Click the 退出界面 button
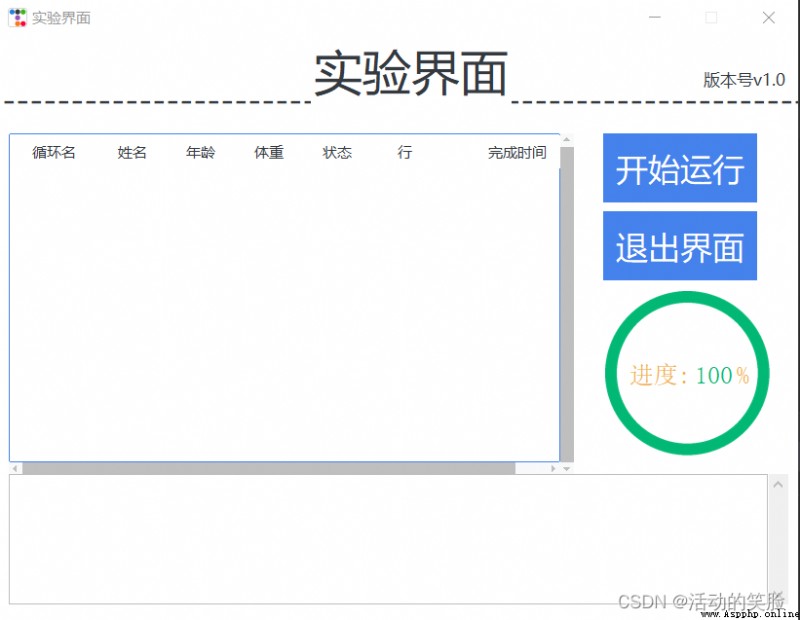The image size is (800, 620). click(680, 246)
